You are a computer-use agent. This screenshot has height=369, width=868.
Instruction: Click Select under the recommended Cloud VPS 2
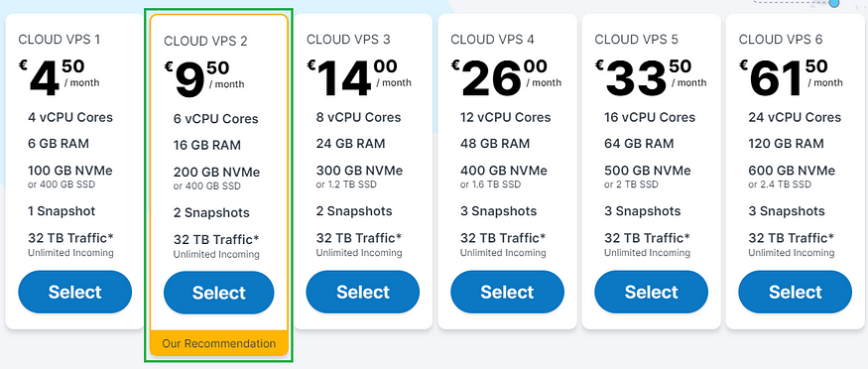218,293
